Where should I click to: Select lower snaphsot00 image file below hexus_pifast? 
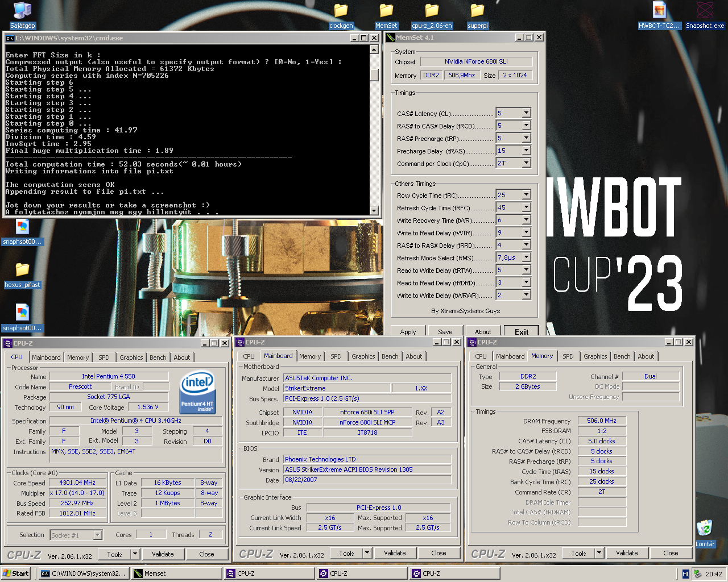tap(22, 318)
